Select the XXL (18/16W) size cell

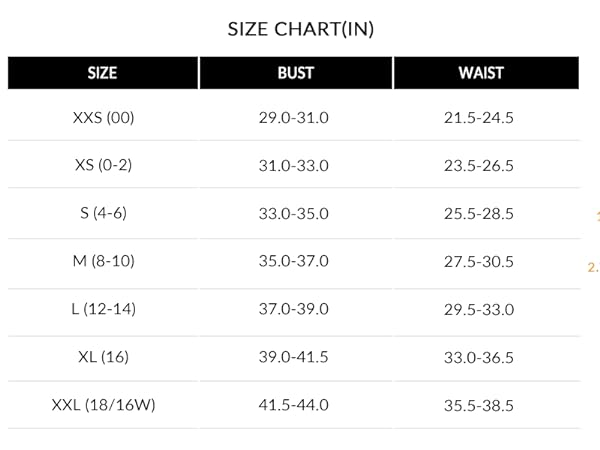coord(103,404)
